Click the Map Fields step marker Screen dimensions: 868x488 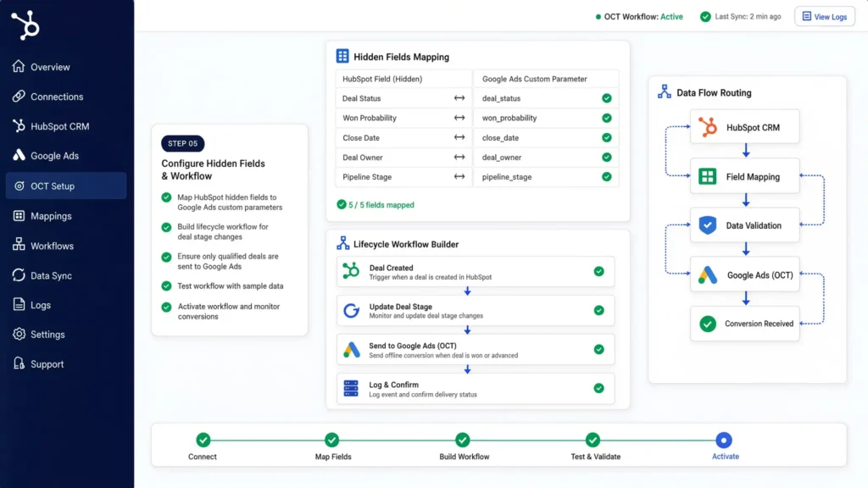[331, 440]
